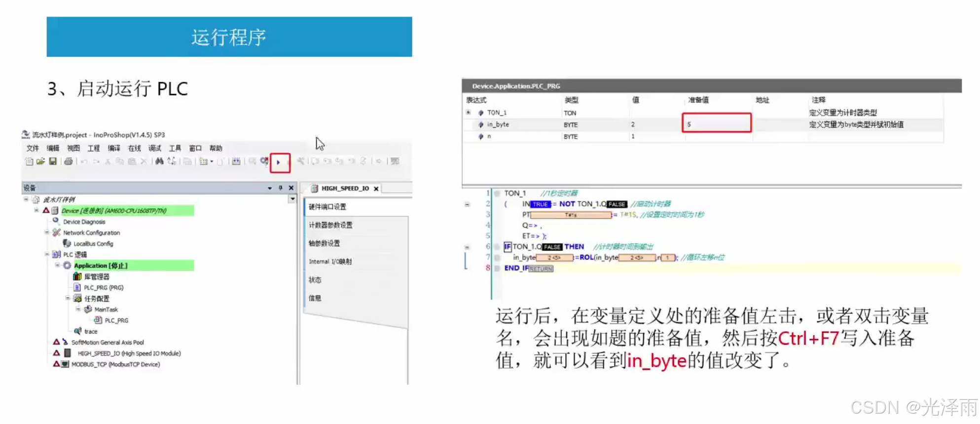This screenshot has height=424, width=980.
Task: Toggle breakpoint marker on code line 6
Action: pyautogui.click(x=497, y=247)
